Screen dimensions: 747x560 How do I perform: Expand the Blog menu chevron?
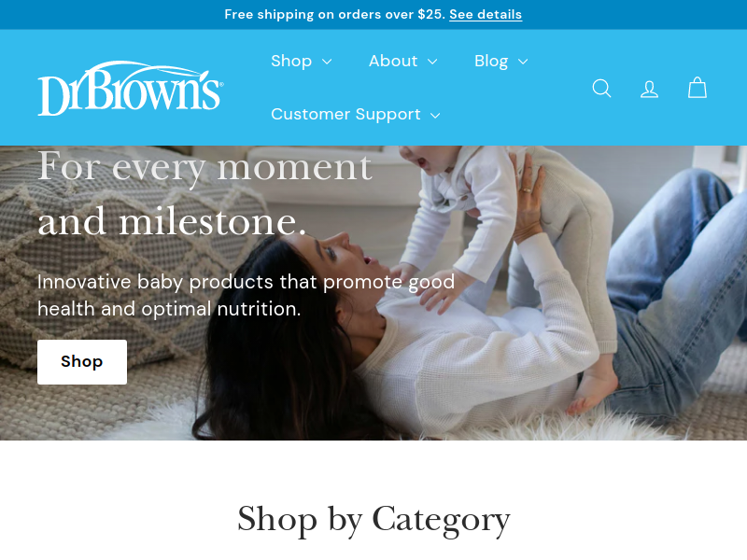pos(523,62)
